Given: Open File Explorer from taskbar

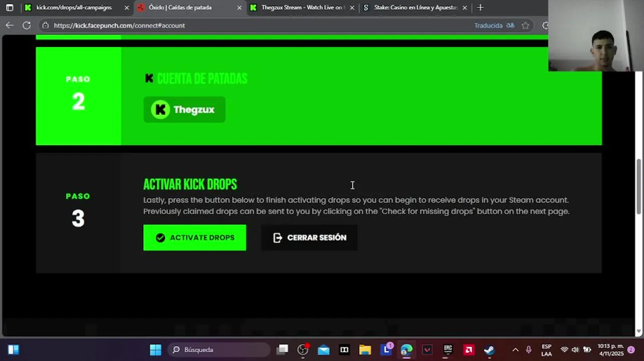Looking at the screenshot, I should 365,349.
